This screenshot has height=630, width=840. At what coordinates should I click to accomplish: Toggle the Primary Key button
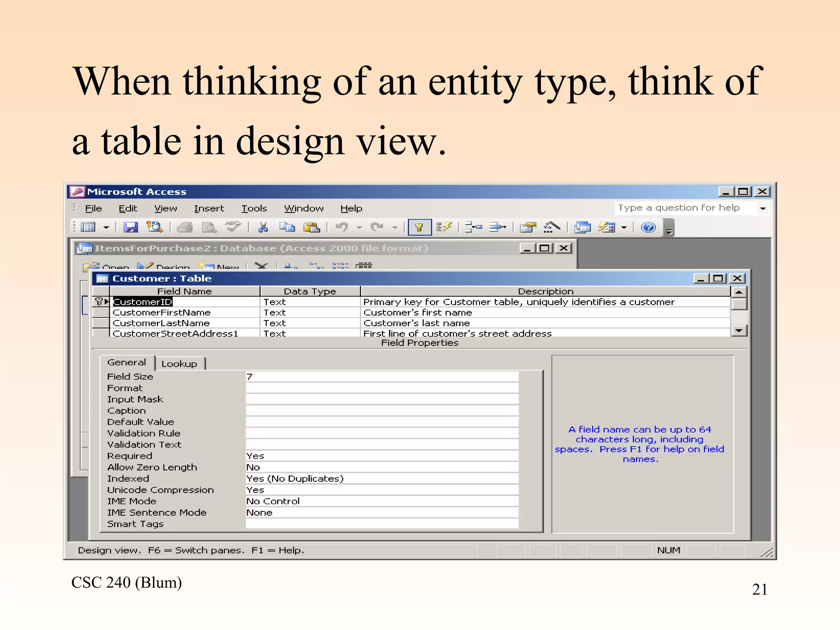[x=420, y=227]
